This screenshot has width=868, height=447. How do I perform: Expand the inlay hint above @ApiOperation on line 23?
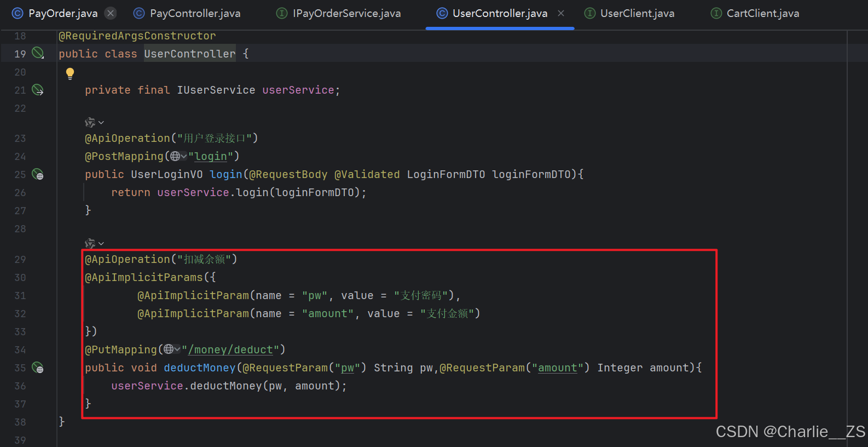point(94,122)
